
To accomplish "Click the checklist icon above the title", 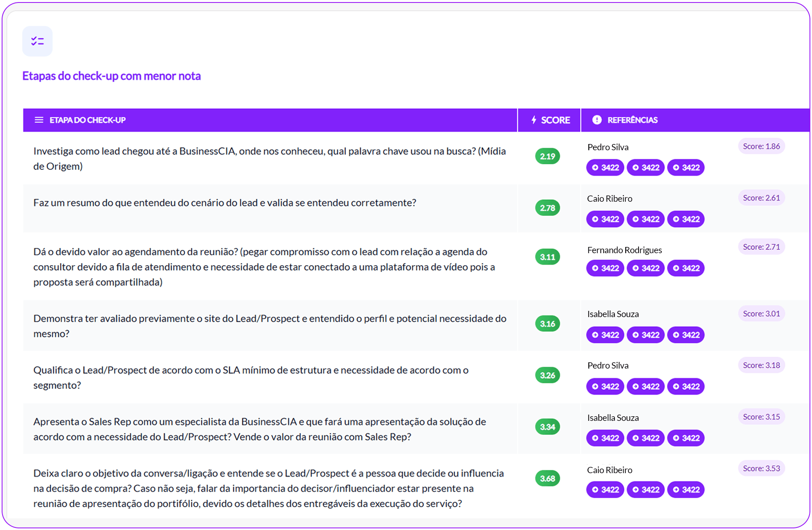I will pyautogui.click(x=37, y=41).
